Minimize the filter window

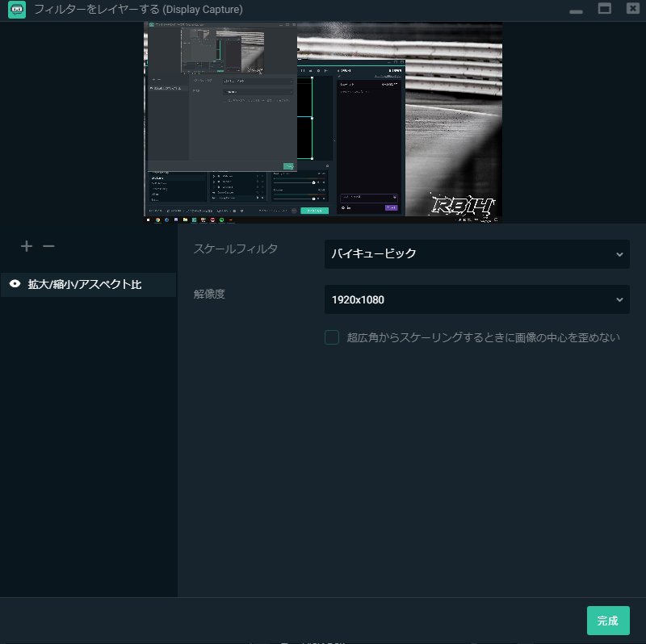576,11
